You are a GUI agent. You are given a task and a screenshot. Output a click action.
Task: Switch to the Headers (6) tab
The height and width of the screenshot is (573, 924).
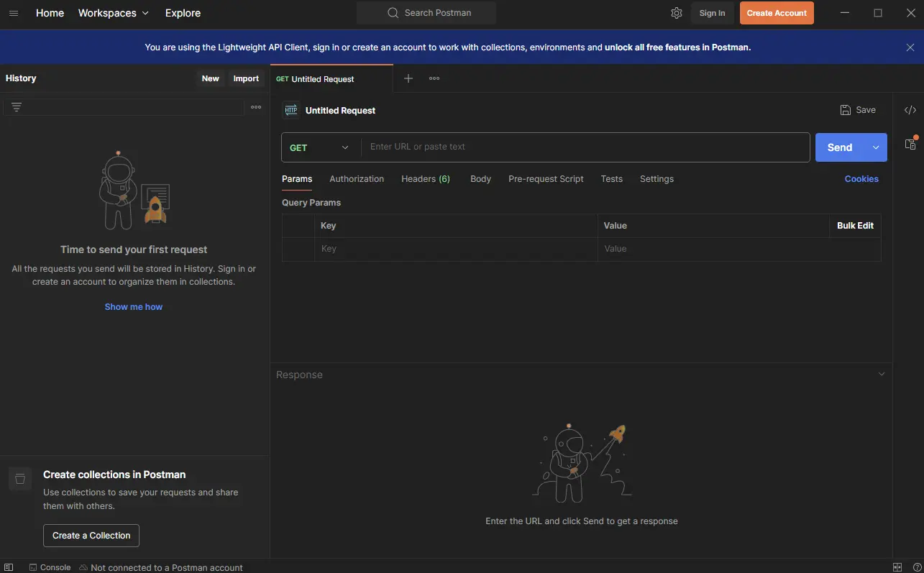pyautogui.click(x=425, y=178)
